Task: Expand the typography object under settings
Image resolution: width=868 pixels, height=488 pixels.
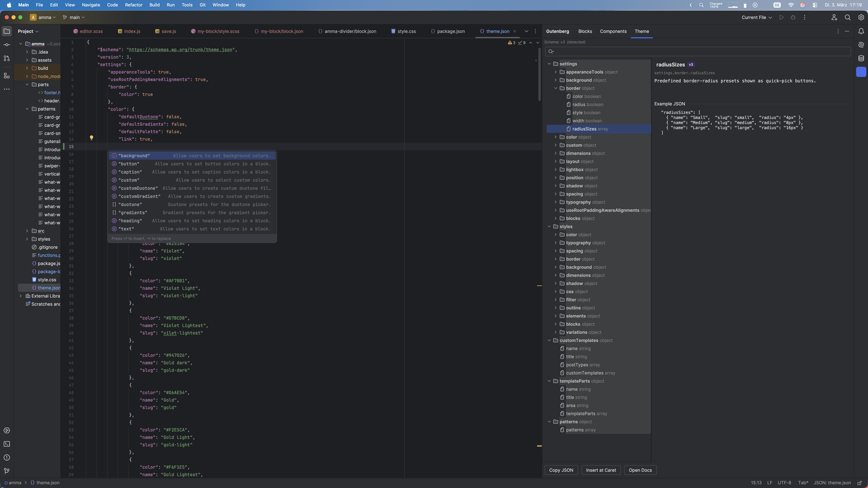Action: click(x=556, y=202)
